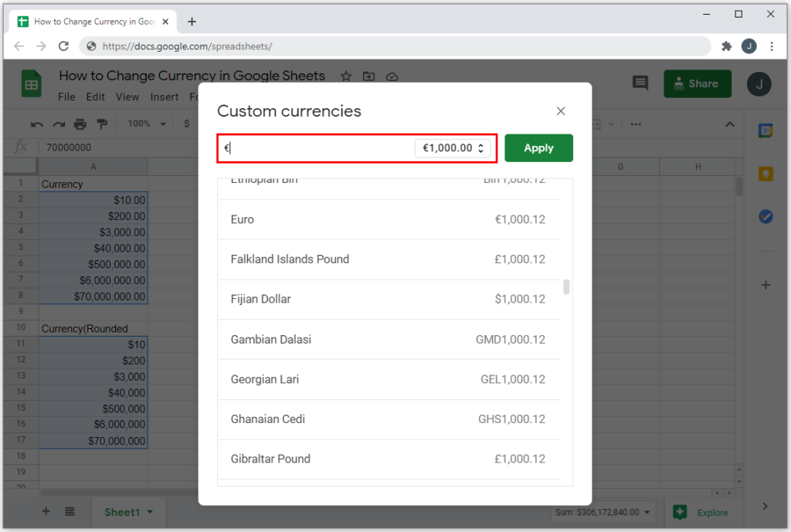The height and width of the screenshot is (532, 791).
Task: Star the document title
Action: [346, 76]
